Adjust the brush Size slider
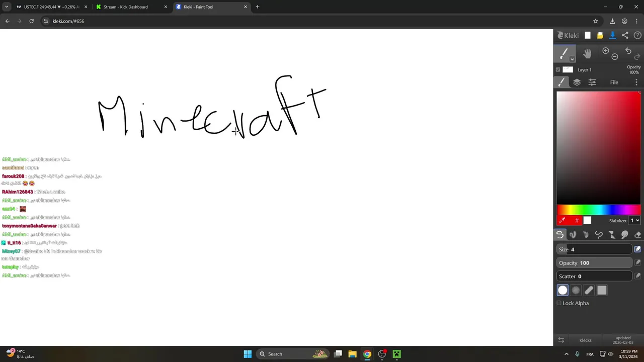 pos(594,249)
